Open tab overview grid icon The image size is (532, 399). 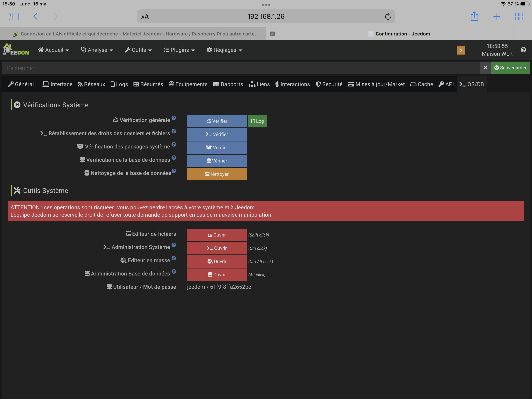tap(519, 16)
